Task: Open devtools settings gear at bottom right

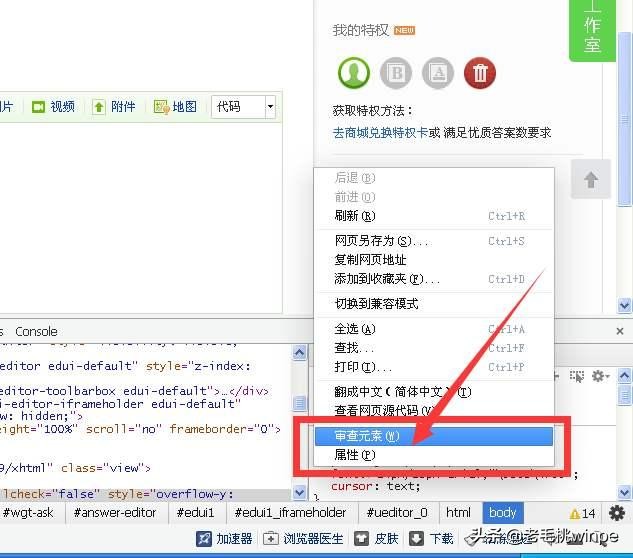Action: coord(617,513)
